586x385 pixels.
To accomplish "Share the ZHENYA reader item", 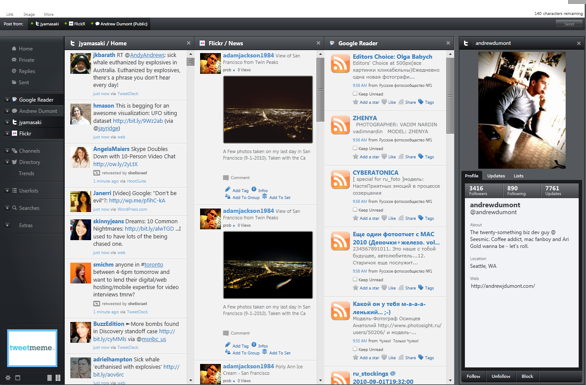I will [407, 157].
